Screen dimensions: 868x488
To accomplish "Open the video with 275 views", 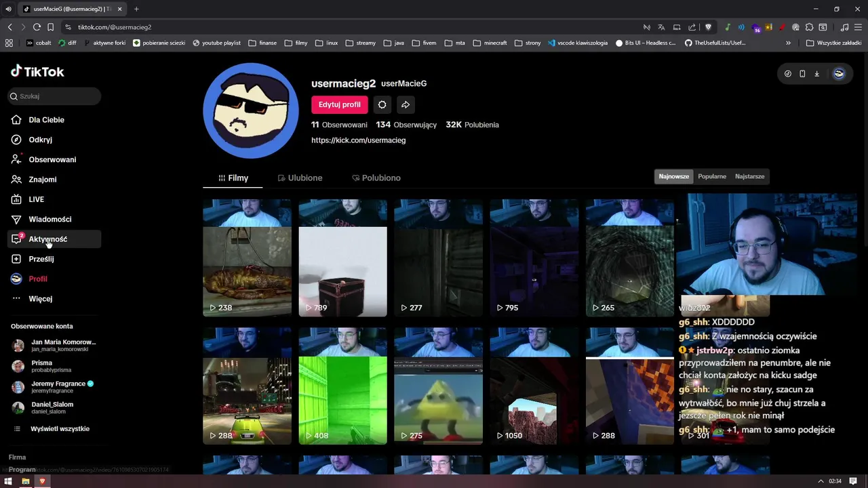I will tap(438, 386).
